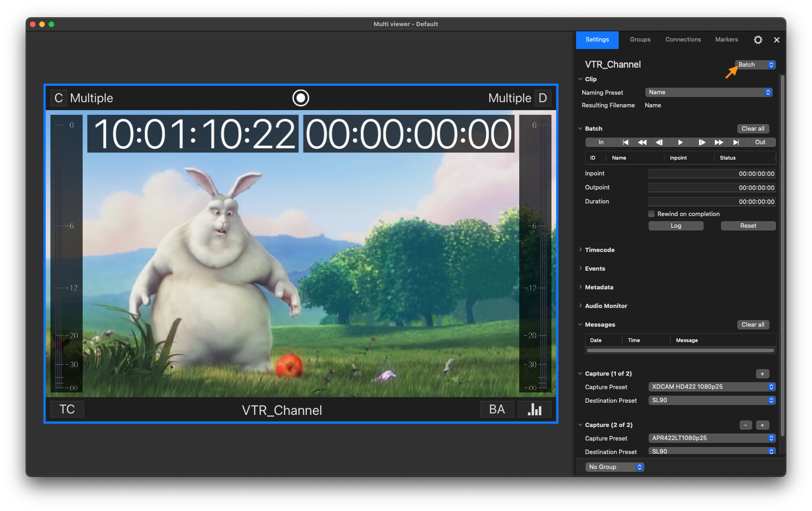This screenshot has height=511, width=812.
Task: Click the Inpoint timecode field
Action: (712, 174)
